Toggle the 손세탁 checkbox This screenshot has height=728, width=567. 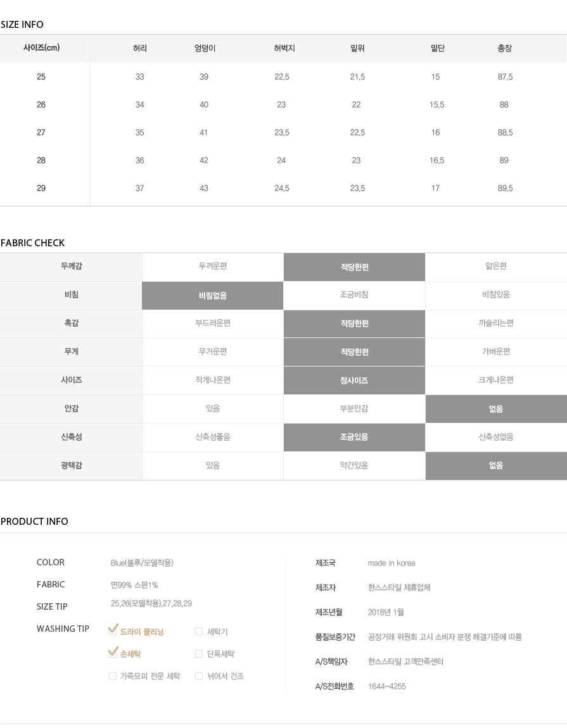113,653
